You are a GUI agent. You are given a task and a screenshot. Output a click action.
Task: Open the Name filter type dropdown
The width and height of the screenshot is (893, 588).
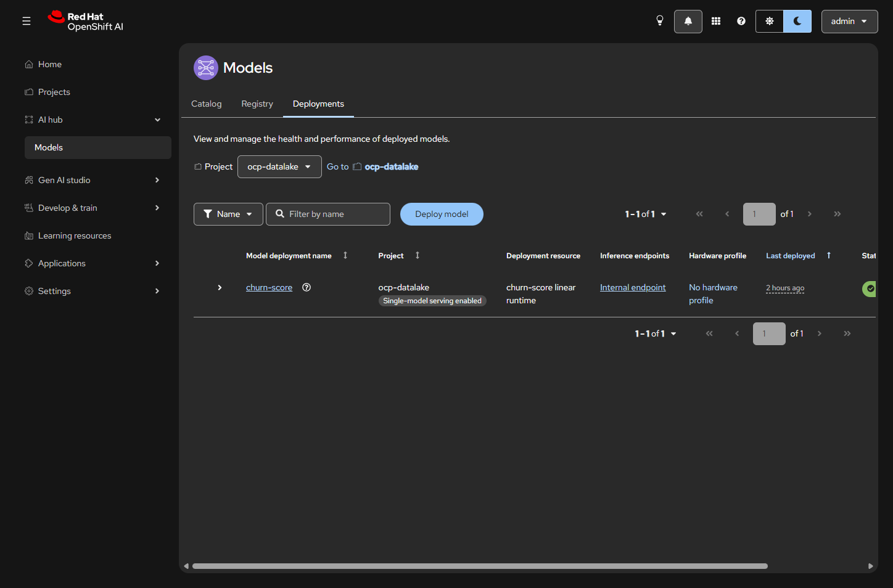point(228,214)
